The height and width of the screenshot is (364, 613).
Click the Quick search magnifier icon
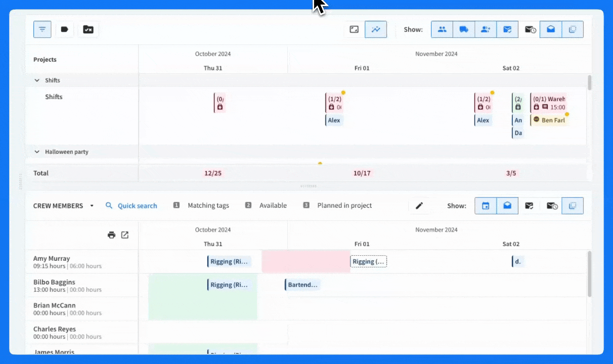click(x=109, y=206)
